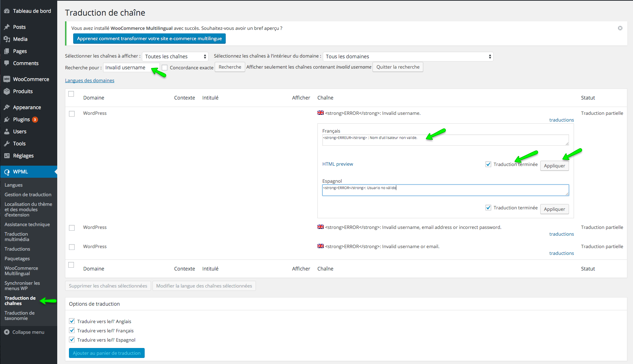Follow the Langues des domaines link
Image resolution: width=633 pixels, height=364 pixels.
click(x=90, y=81)
